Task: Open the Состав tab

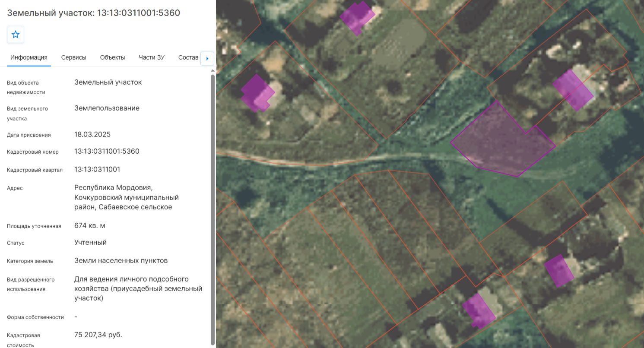Action: coord(188,57)
